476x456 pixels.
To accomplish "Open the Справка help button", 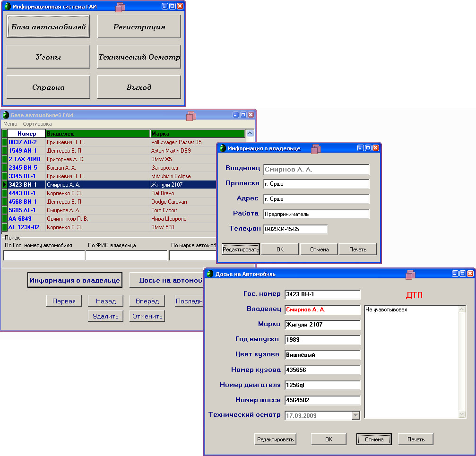I will (48, 87).
